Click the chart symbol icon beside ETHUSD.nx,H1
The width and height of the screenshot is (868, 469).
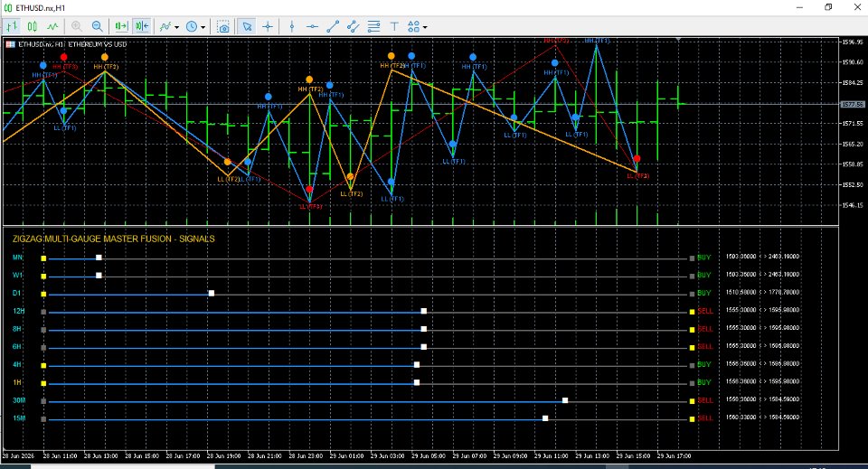10,44
